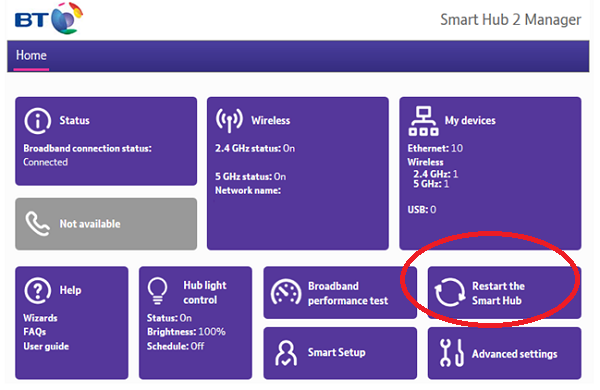600x390 pixels.
Task: Click the Ethernet: 10 device count
Action: [x=435, y=148]
